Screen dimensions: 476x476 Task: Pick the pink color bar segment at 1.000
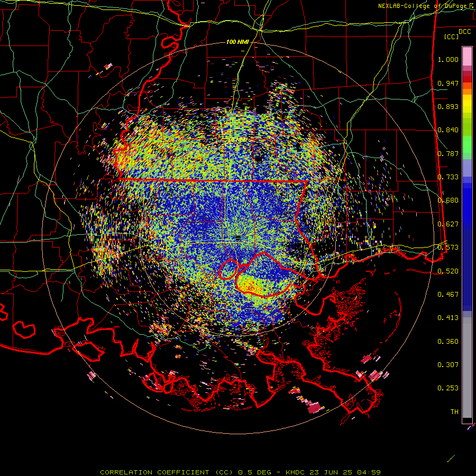(467, 57)
